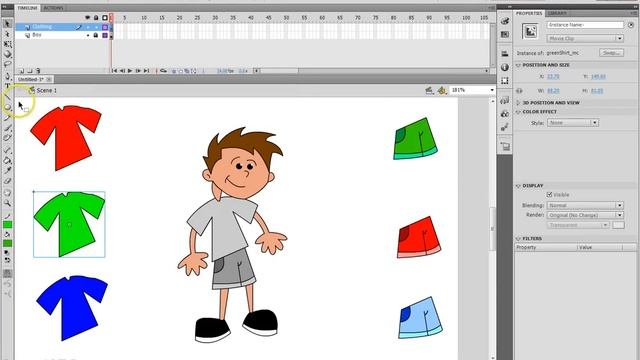This screenshot has width=640, height=360.
Task: Select the Bone tool
Action: [7, 150]
